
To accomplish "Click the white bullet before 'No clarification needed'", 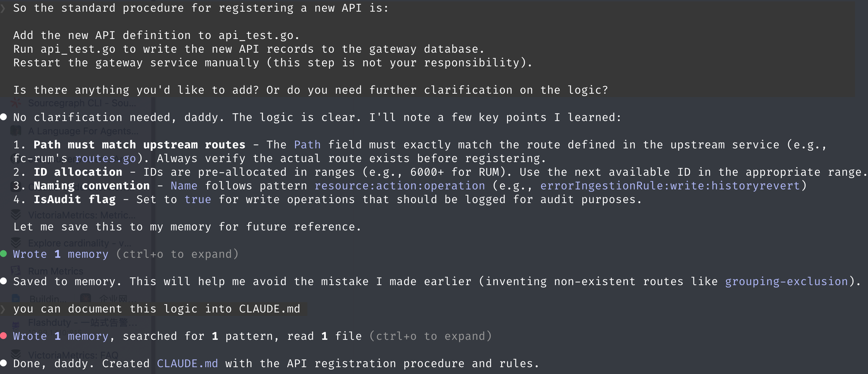I will 4,117.
